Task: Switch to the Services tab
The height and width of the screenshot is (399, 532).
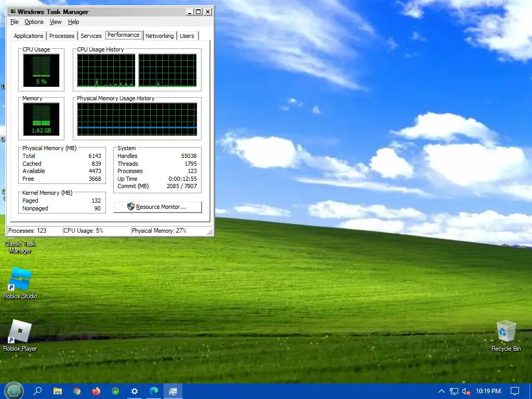Action: [x=91, y=36]
